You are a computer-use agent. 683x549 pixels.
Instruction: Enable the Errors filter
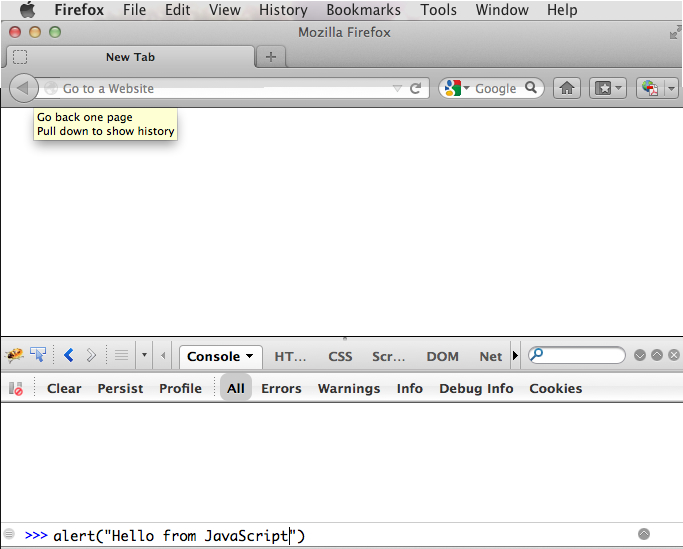pyautogui.click(x=281, y=388)
